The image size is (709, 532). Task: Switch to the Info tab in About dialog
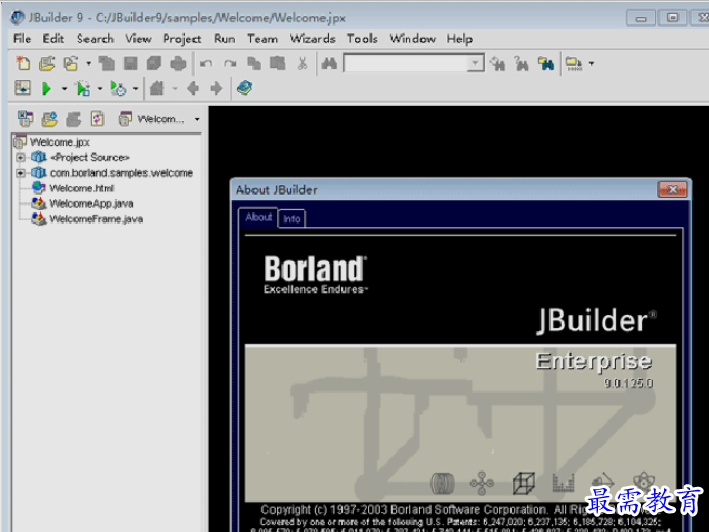(x=292, y=219)
